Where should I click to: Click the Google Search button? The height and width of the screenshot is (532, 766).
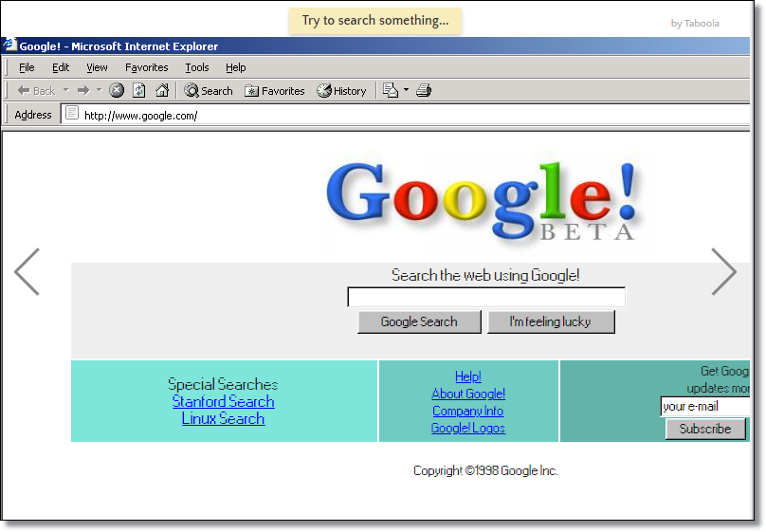click(x=419, y=321)
